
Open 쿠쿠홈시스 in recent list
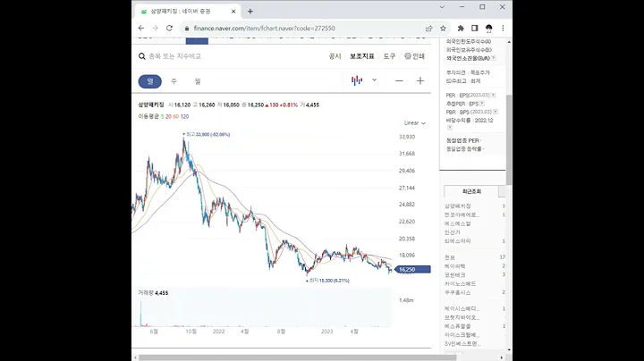tap(458, 292)
